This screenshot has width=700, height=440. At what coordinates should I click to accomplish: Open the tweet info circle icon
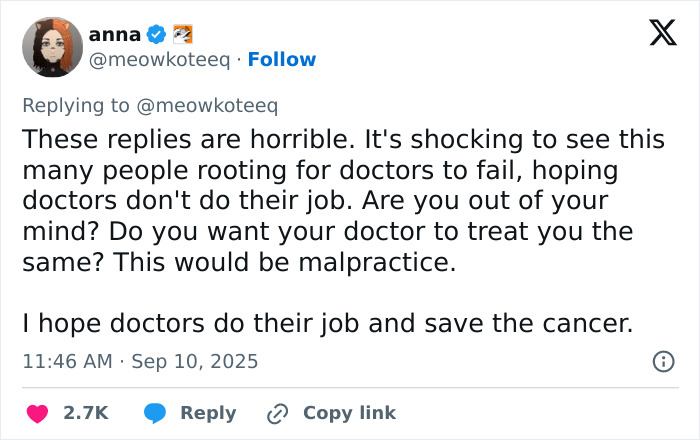(x=664, y=361)
